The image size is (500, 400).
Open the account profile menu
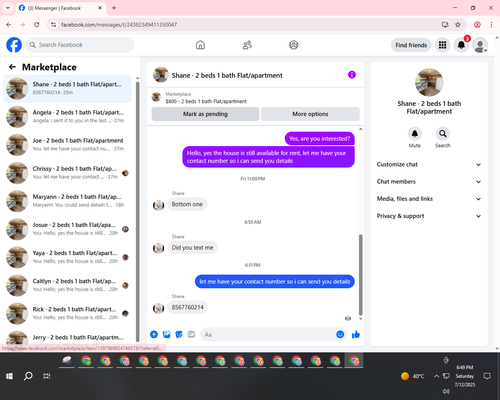[480, 45]
